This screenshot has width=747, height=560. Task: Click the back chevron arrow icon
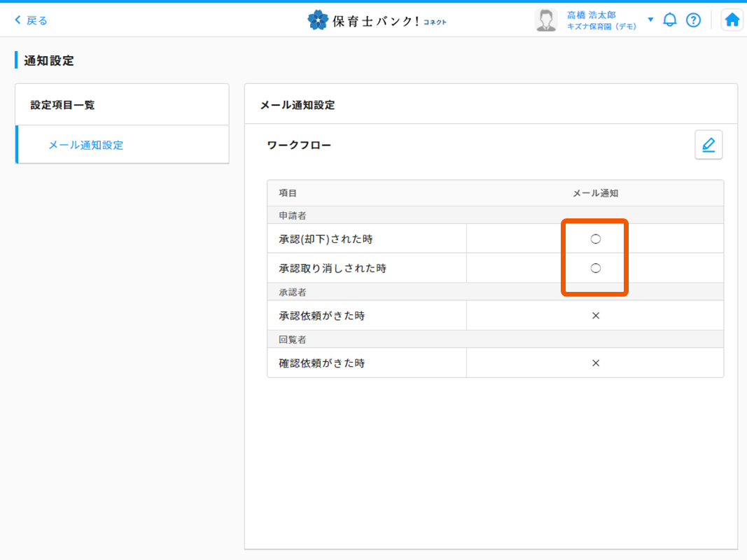tap(18, 20)
